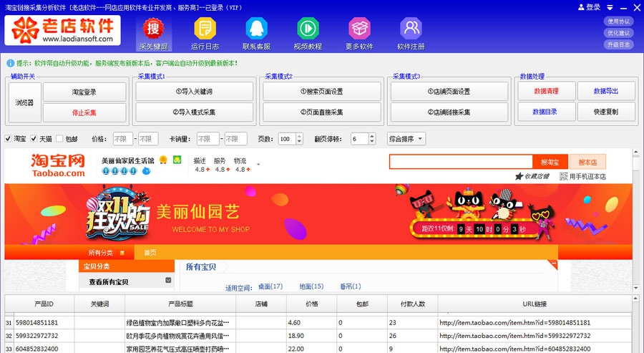Click the 升级日志 side button
Image resolution: width=644 pixels, height=353 pixels.
point(618,44)
